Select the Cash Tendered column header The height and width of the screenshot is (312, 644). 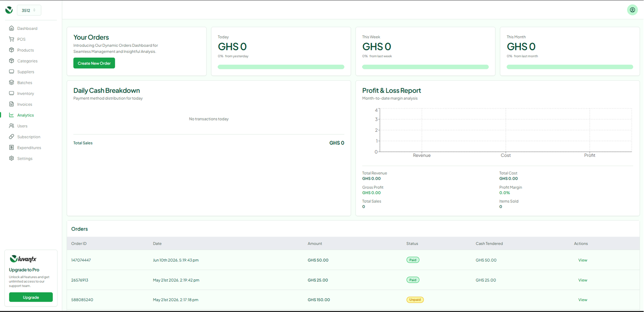click(x=489, y=243)
